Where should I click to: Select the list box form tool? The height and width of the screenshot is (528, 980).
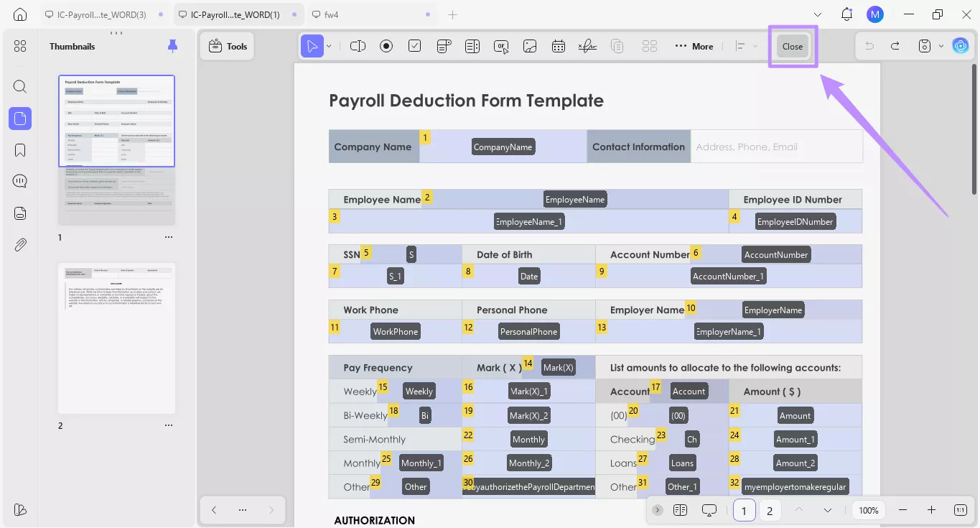pos(472,46)
